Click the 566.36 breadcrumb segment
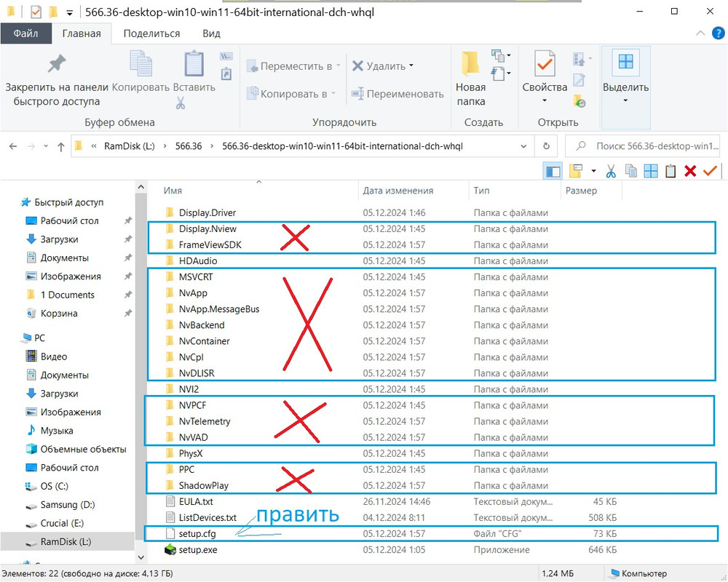This screenshot has height=582, width=728. pos(189,146)
